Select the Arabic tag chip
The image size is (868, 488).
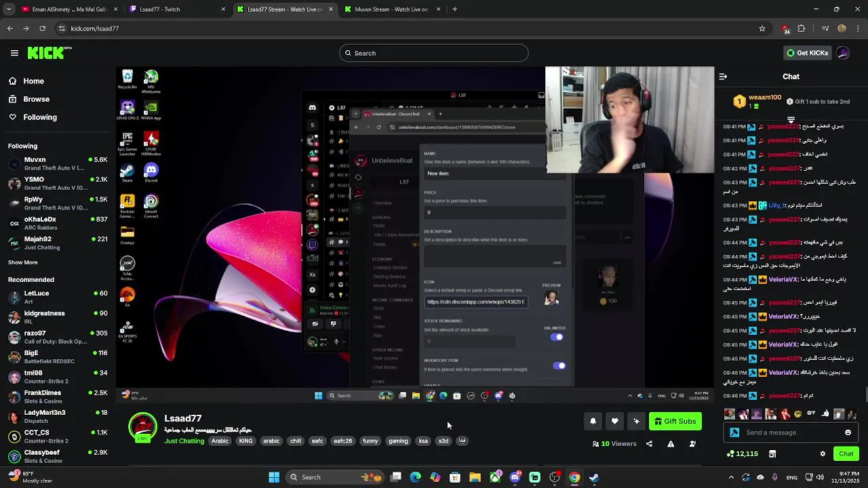(220, 441)
